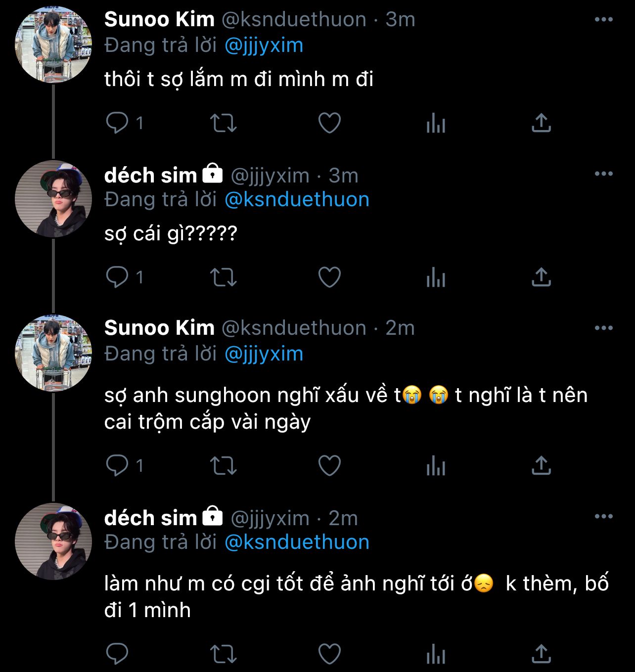The width and height of the screenshot is (635, 672).
Task: Open Sunoo Kim's profile picture on first tweet
Action: coord(53,45)
